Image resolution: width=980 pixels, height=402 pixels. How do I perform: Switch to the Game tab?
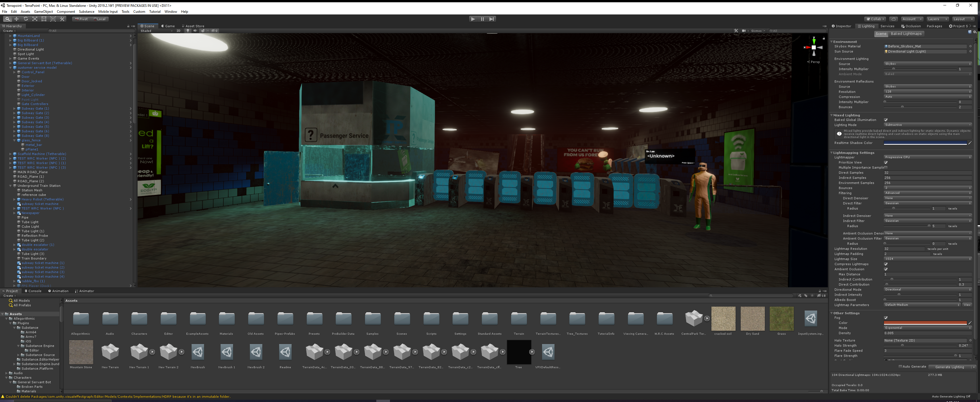click(x=168, y=26)
